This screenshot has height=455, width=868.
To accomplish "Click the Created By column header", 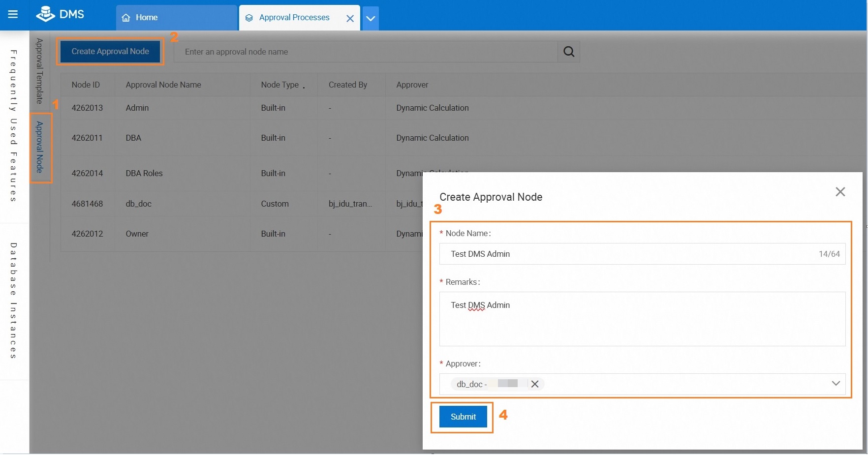I will [348, 85].
